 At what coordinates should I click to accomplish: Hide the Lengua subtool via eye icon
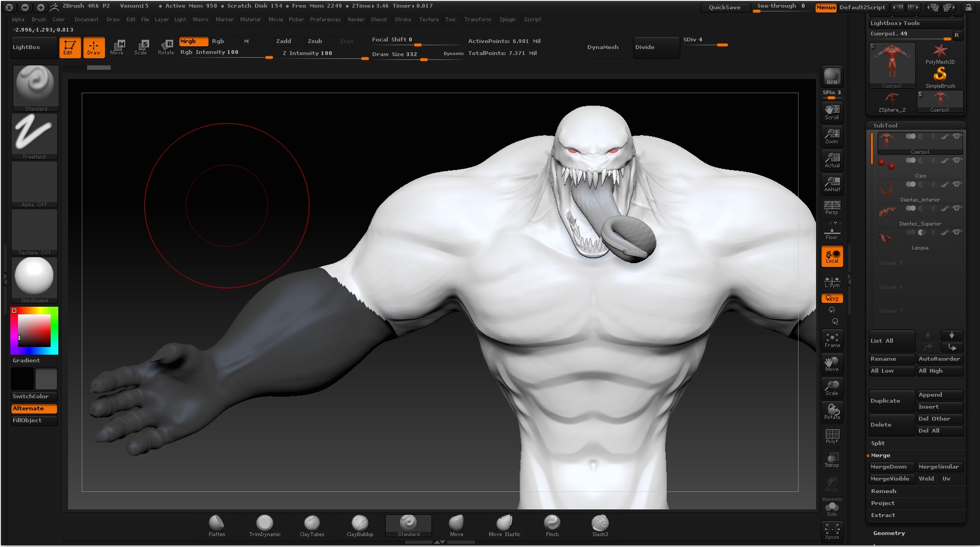(956, 232)
